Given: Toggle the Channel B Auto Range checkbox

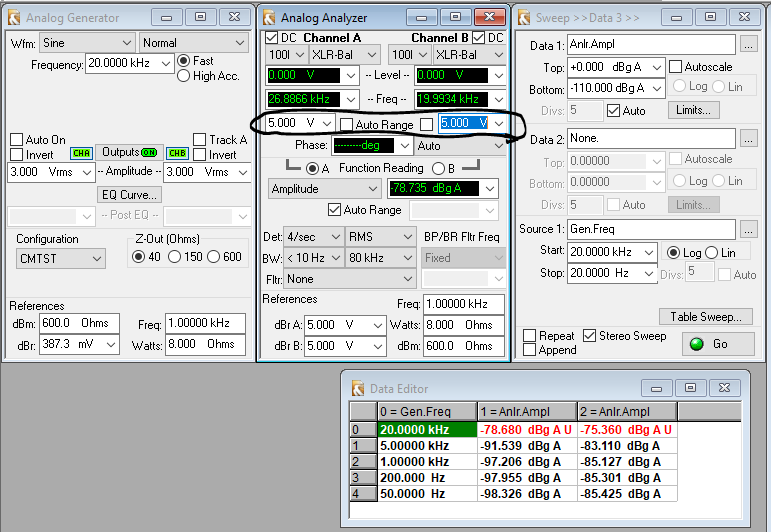Looking at the screenshot, I should click(426, 124).
